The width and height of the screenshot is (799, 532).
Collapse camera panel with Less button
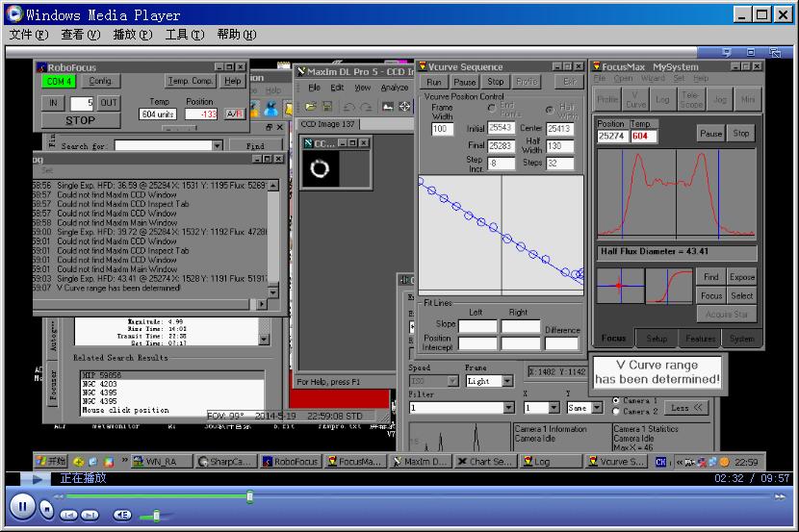(x=686, y=407)
